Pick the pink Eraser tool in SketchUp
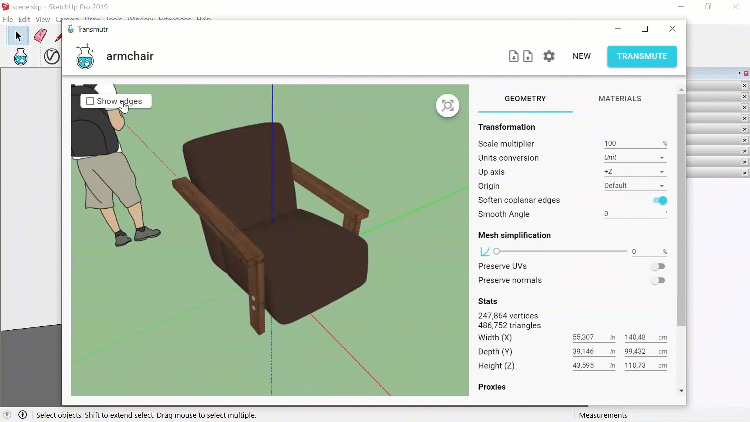 click(41, 35)
